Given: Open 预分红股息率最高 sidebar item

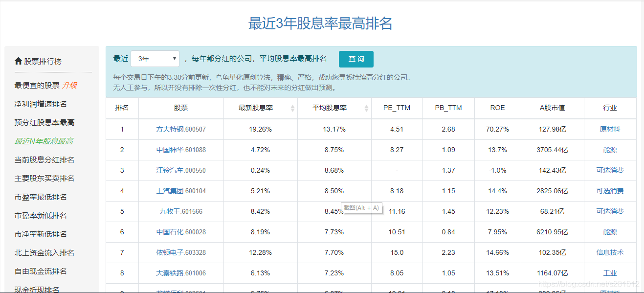Looking at the screenshot, I should tap(44, 122).
